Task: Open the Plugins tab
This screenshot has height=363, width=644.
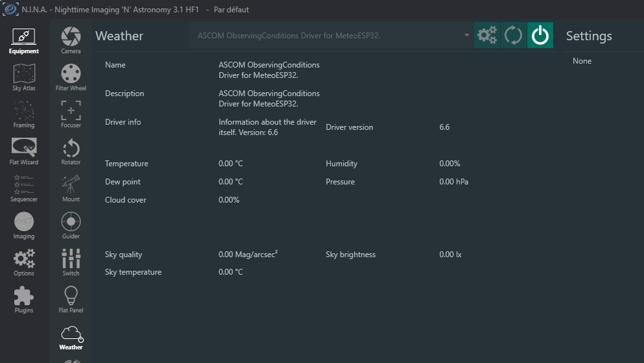Action: 24,298
